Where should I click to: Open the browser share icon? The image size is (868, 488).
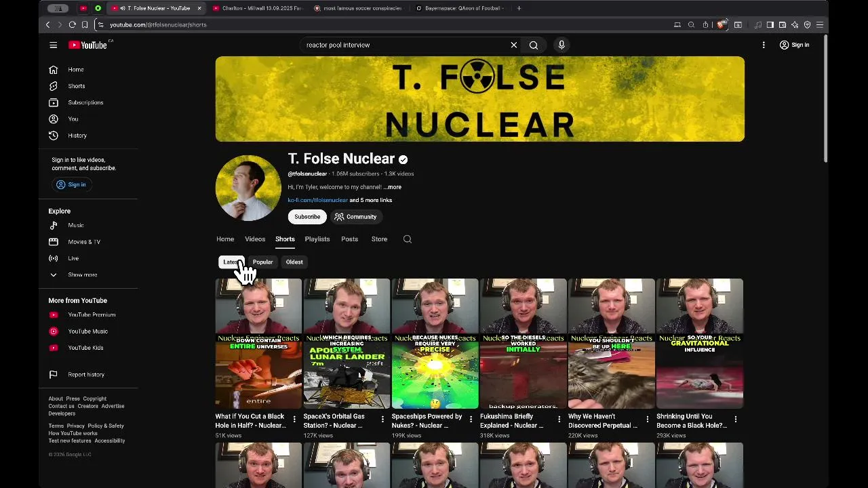coord(705,24)
